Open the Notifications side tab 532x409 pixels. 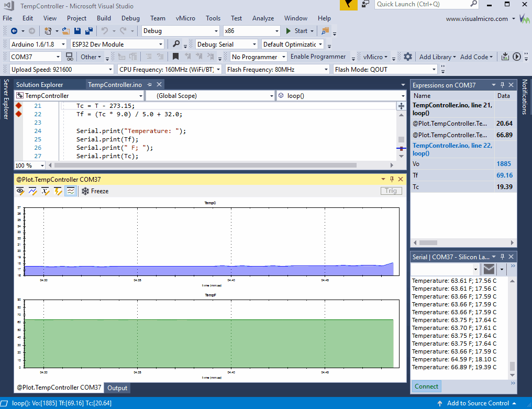[525, 97]
